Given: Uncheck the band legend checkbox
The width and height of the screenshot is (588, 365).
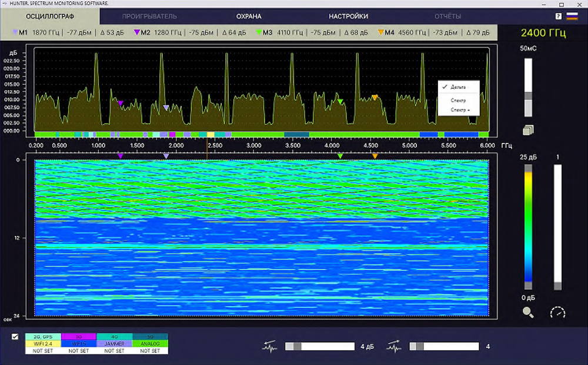Looking at the screenshot, I should pyautogui.click(x=15, y=337).
